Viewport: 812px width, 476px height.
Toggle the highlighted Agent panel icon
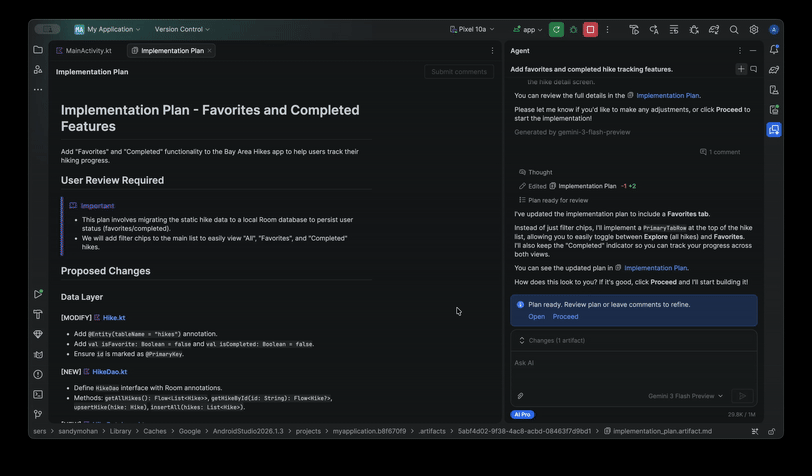point(774,129)
